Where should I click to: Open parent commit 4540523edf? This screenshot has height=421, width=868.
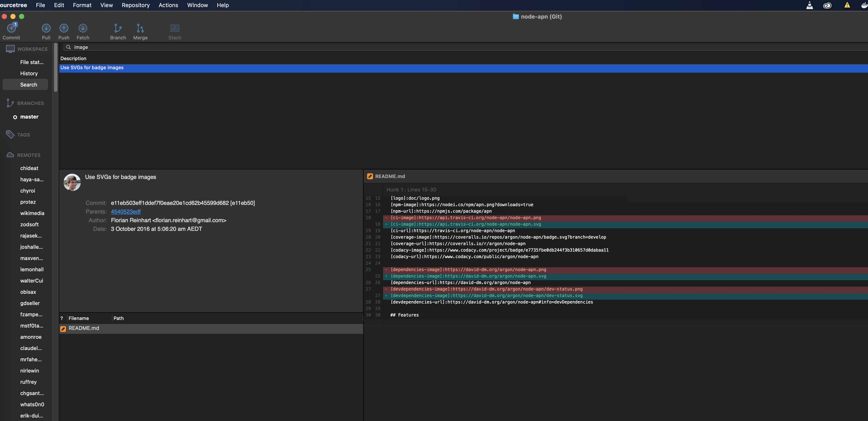tap(126, 212)
